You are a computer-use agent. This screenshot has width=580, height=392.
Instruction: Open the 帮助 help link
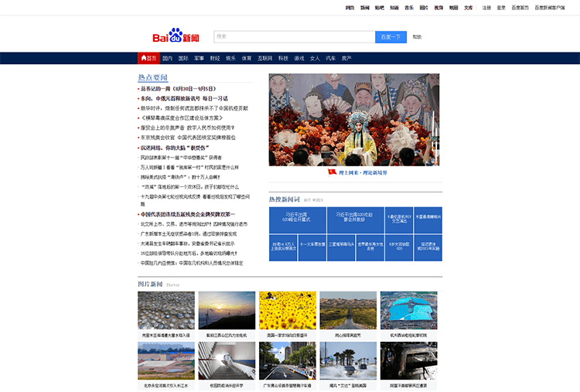417,37
